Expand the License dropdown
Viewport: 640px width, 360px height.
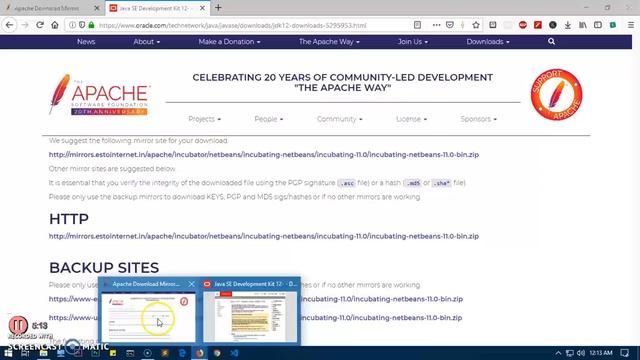pos(411,119)
